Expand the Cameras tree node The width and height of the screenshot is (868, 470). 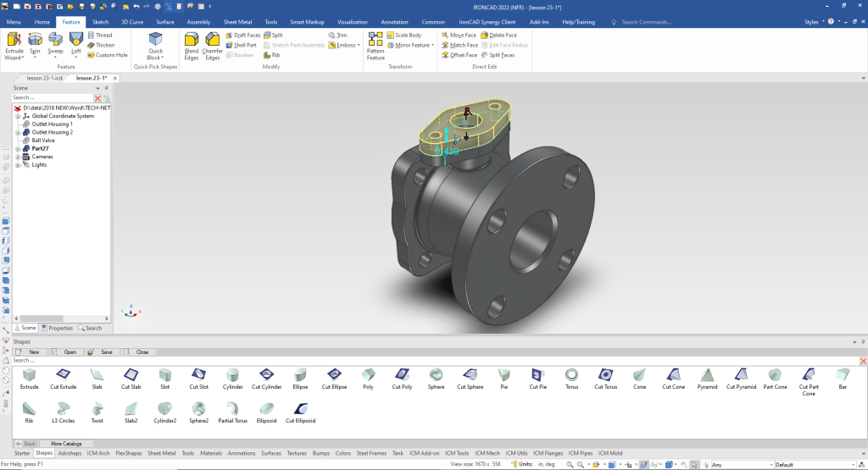pyautogui.click(x=18, y=157)
